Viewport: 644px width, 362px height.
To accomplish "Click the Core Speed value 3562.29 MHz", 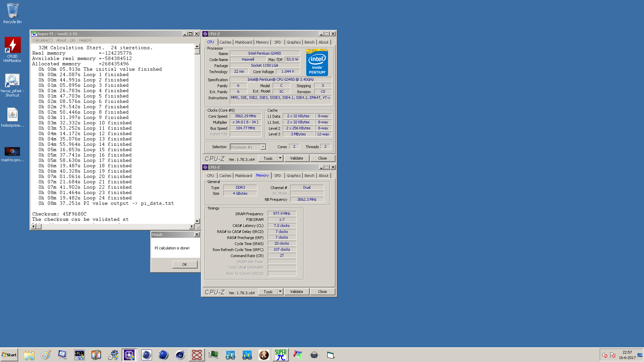I will coord(246,116).
